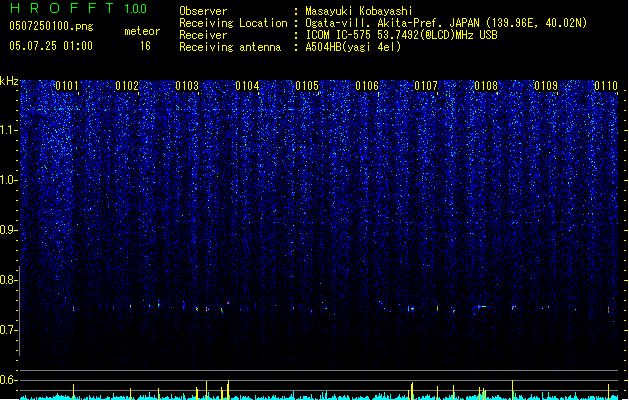This screenshot has height=400, width=629.
Task: Click the 1.1 kHz axis label
Action: pyautogui.click(x=7, y=130)
